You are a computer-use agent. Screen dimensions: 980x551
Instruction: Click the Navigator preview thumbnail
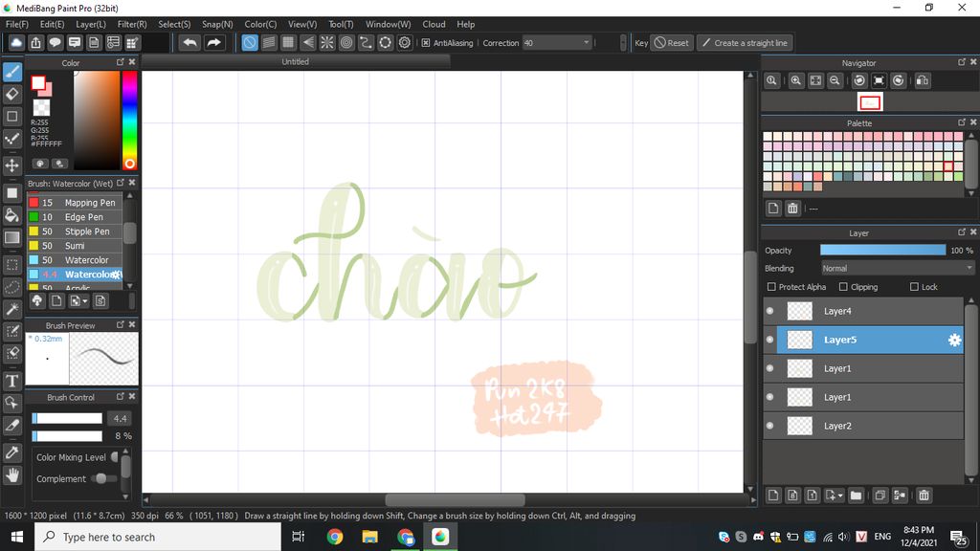coord(870,101)
